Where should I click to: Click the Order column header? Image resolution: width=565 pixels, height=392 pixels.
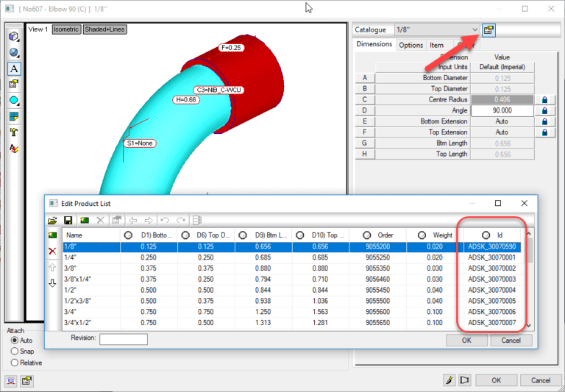click(378, 235)
